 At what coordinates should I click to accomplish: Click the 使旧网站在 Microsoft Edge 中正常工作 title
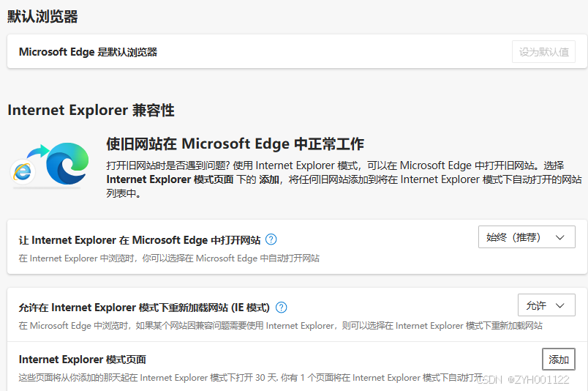click(235, 144)
